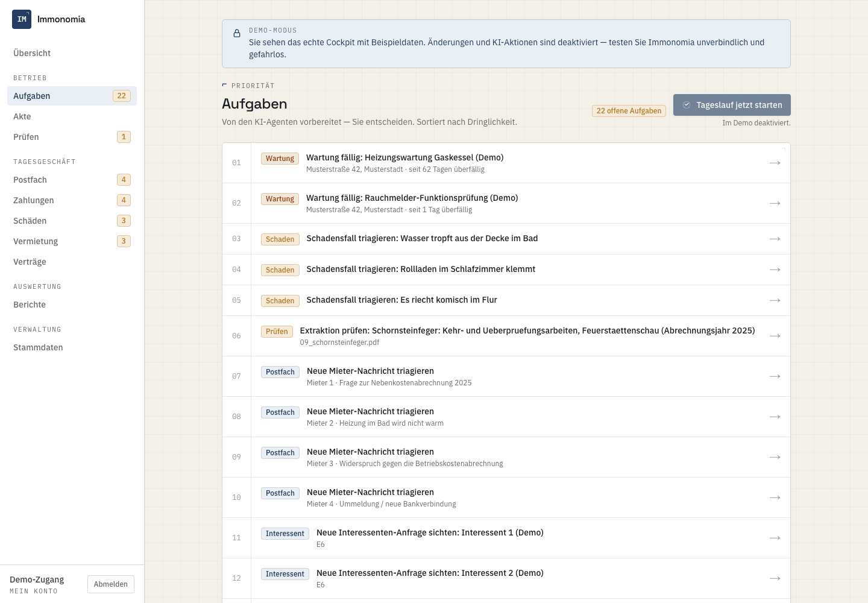The height and width of the screenshot is (603, 868).
Task: Click Interessent tag on Interessent 1 row
Action: [285, 534]
